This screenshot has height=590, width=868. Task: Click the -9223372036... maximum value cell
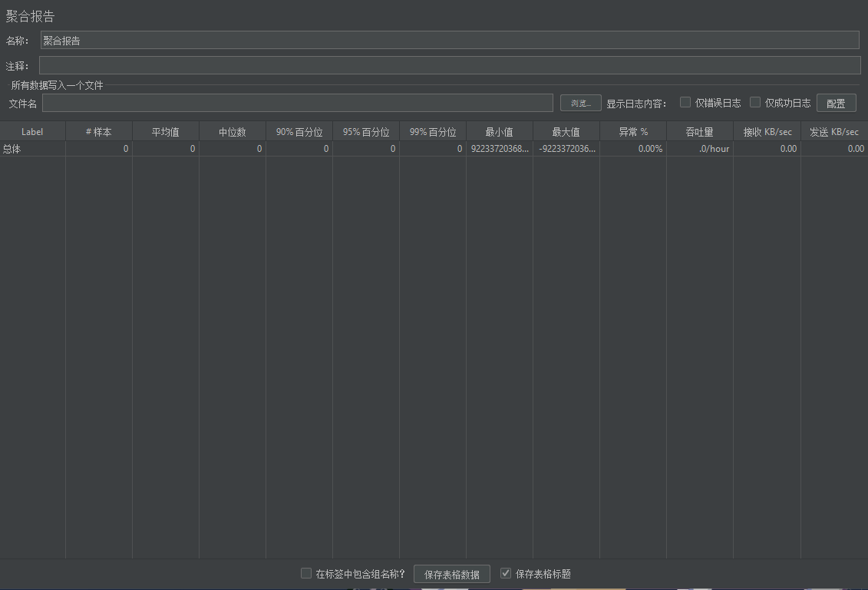(566, 148)
